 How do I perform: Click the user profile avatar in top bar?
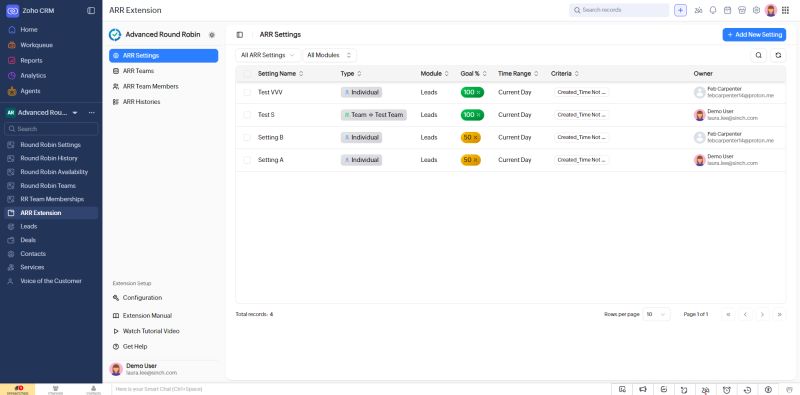771,10
